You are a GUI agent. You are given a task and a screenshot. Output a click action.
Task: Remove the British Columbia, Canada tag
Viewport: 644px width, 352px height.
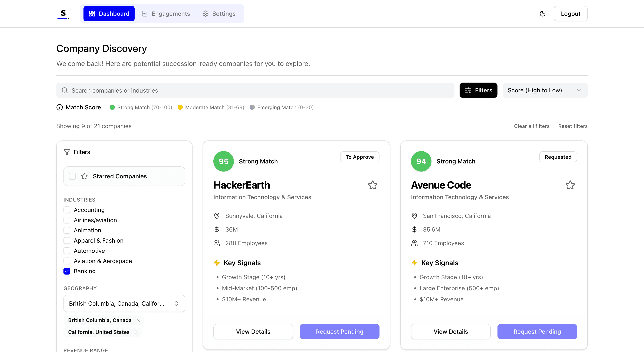pyautogui.click(x=138, y=320)
